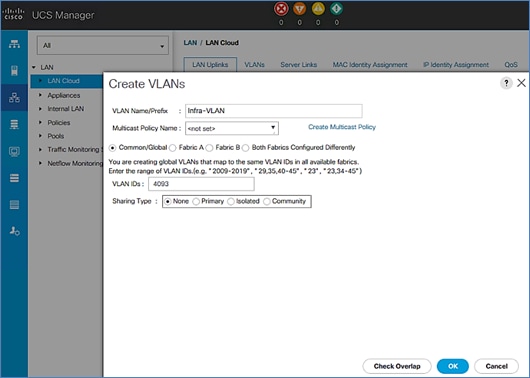Select the LAN Cloud tree item
Image resolution: width=530 pixels, height=378 pixels.
point(67,81)
